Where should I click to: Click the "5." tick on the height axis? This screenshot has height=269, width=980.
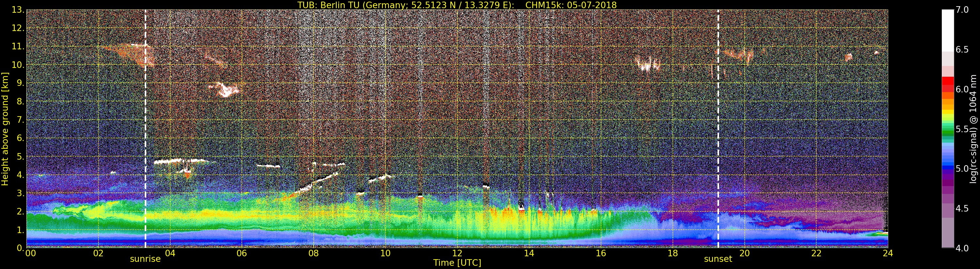(20, 156)
